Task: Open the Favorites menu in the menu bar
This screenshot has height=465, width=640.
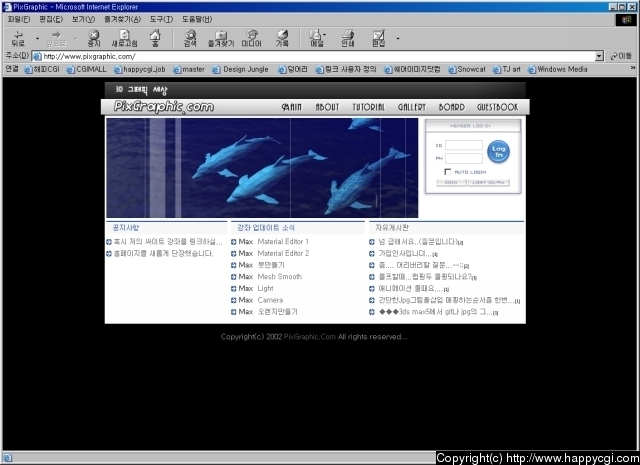Action: pos(122,19)
